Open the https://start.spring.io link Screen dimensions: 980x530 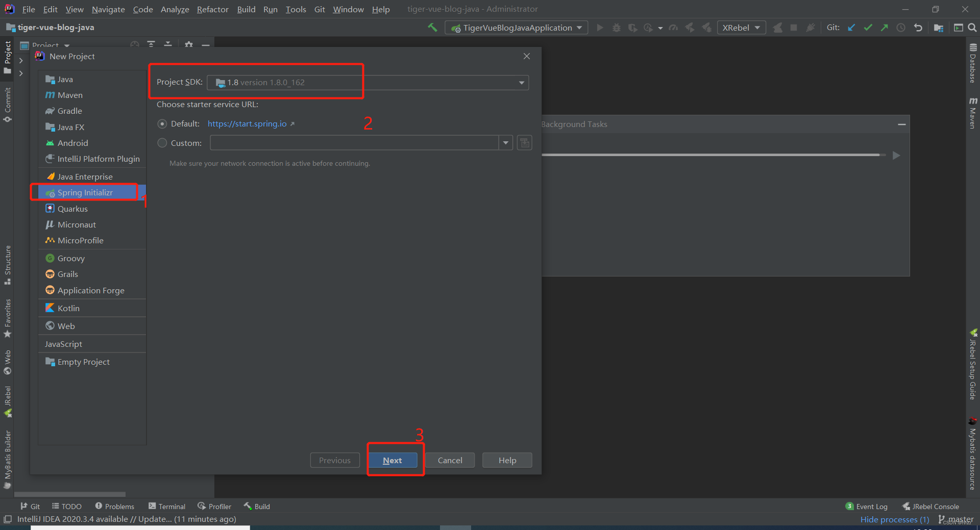247,124
